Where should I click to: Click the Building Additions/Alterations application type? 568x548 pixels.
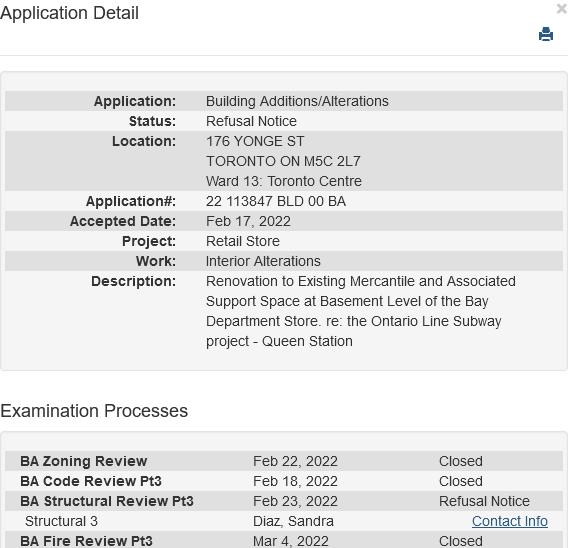pos(297,101)
